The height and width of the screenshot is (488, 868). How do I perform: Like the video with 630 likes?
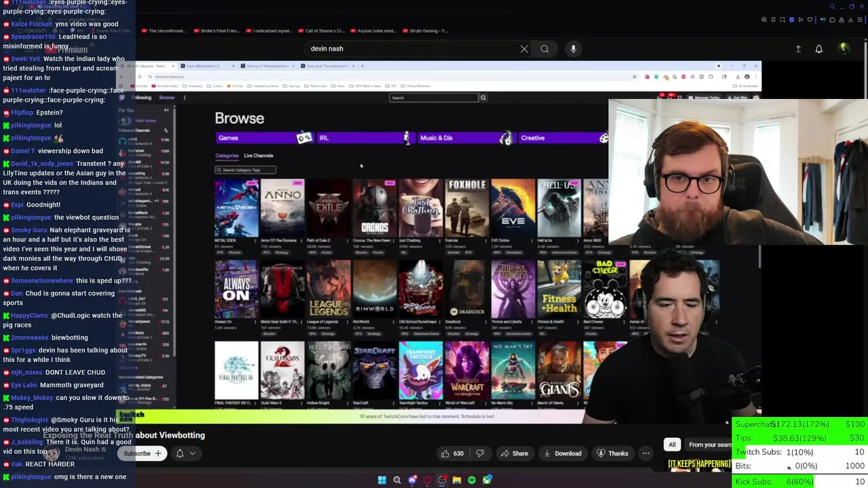pos(451,453)
